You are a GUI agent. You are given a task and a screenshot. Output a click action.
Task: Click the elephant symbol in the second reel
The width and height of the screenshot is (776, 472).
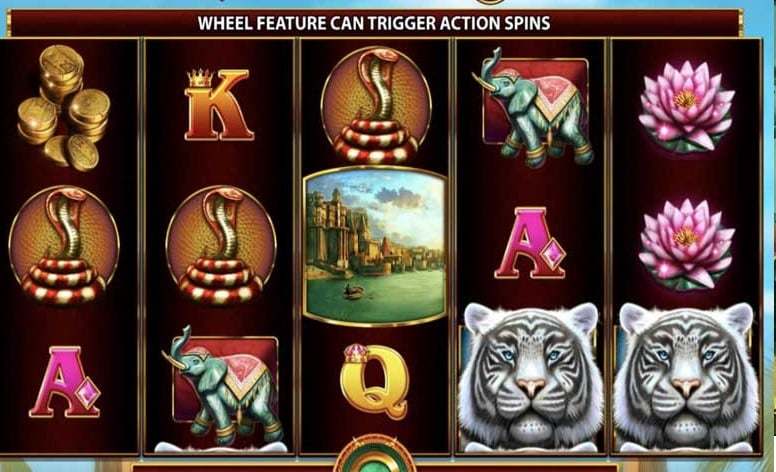(x=223, y=385)
